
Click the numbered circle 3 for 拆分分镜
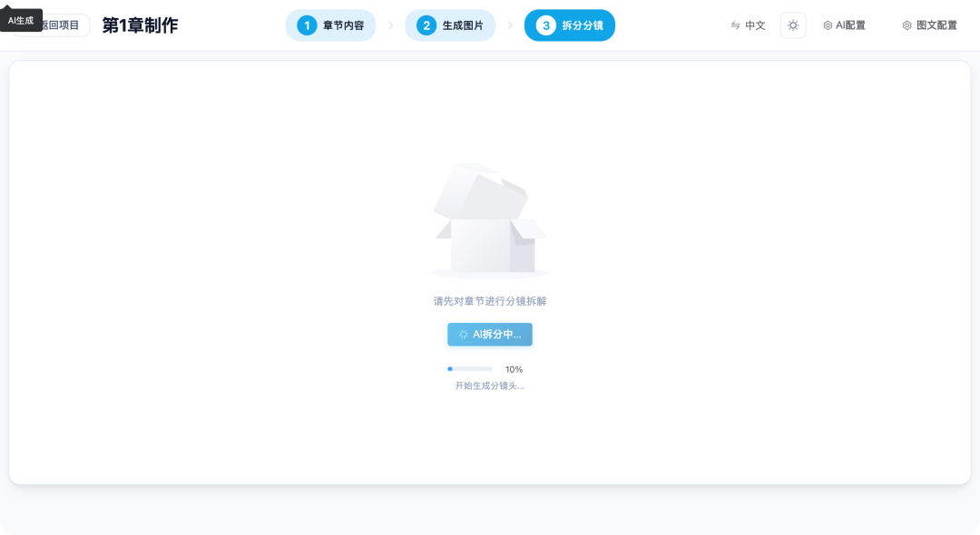[x=545, y=25]
